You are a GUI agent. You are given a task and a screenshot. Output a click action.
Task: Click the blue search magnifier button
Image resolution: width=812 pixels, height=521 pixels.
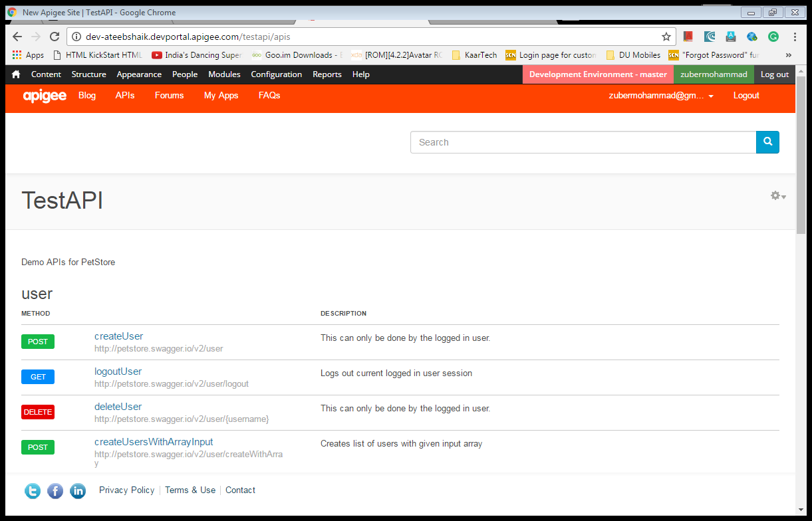coord(767,142)
